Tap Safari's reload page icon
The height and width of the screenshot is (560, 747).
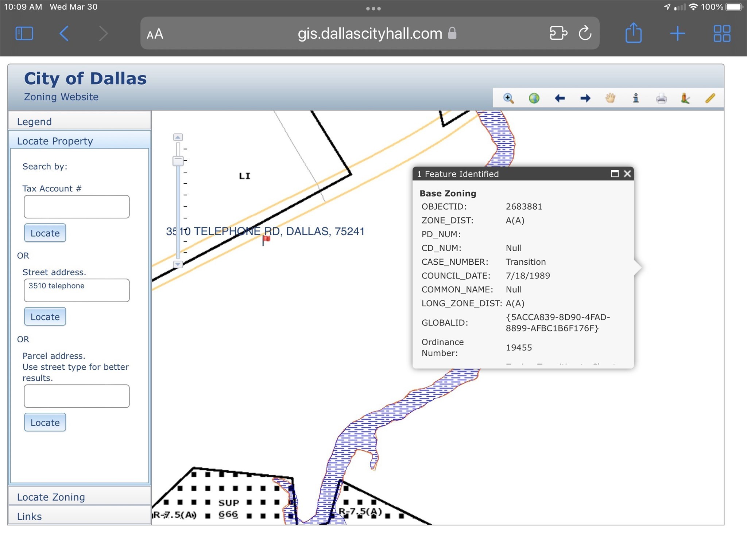(585, 33)
